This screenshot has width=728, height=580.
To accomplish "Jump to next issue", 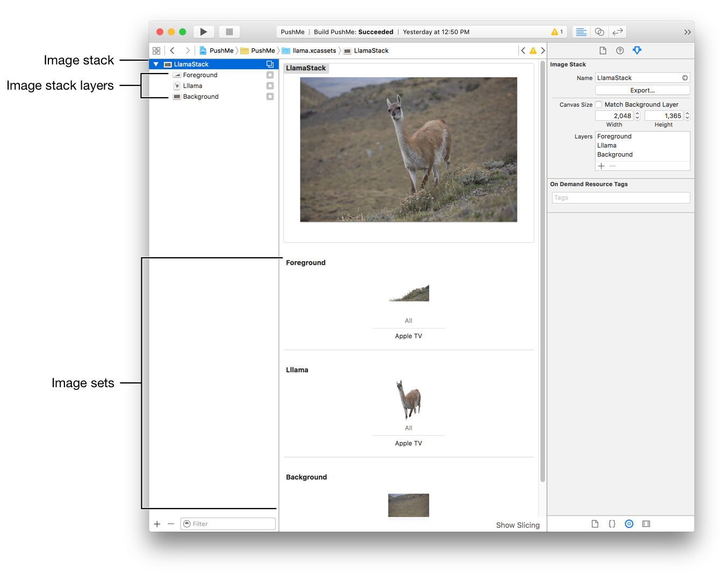I will 543,50.
